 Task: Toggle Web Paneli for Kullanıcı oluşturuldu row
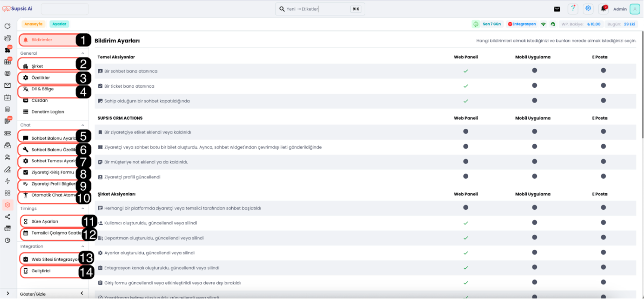[466, 223]
